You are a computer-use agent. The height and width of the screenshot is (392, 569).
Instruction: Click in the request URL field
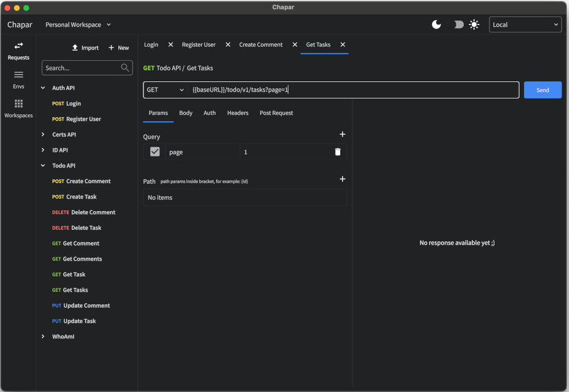353,90
